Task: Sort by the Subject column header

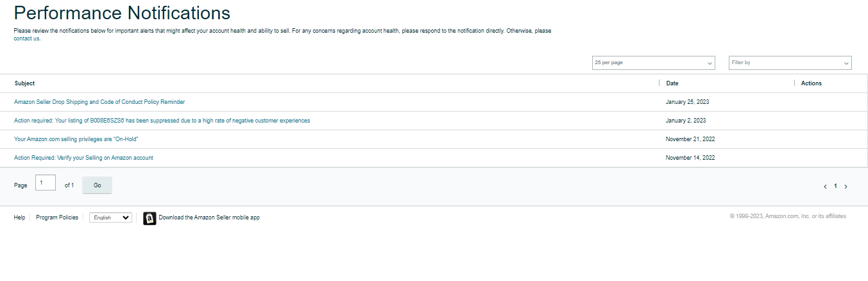Action: (25, 83)
